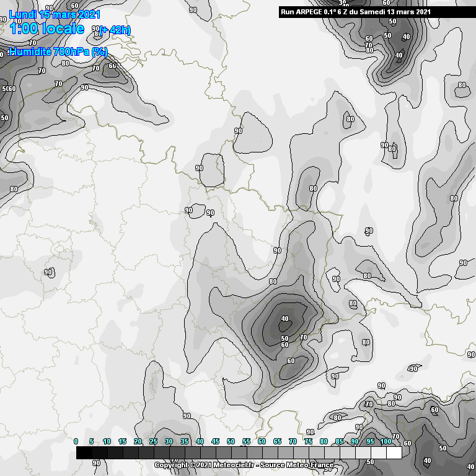Click the legend swatch below the '65' label
The height and width of the screenshot is (476, 476).
(x=277, y=453)
